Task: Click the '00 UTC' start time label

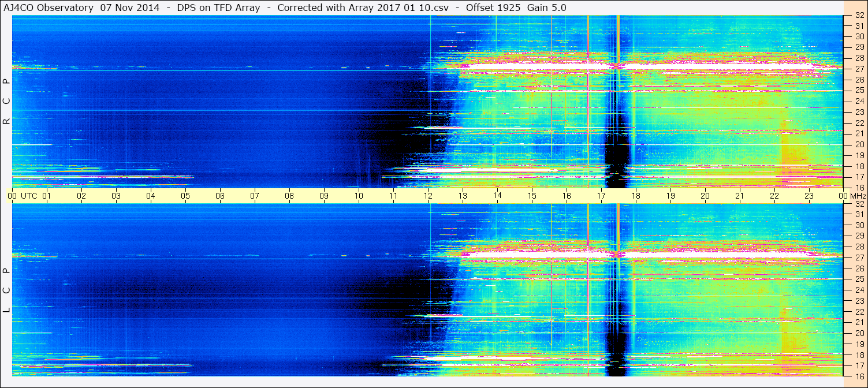Action: [x=23, y=196]
